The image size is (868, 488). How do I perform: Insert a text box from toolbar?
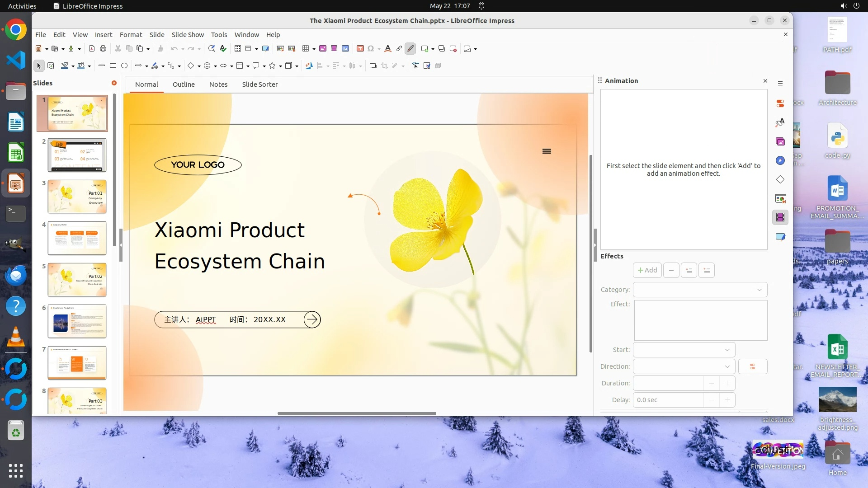(360, 49)
